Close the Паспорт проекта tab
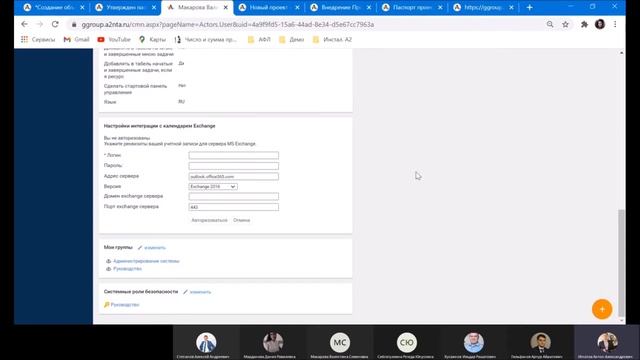This screenshot has width=640, height=360. pyautogui.click(x=440, y=7)
